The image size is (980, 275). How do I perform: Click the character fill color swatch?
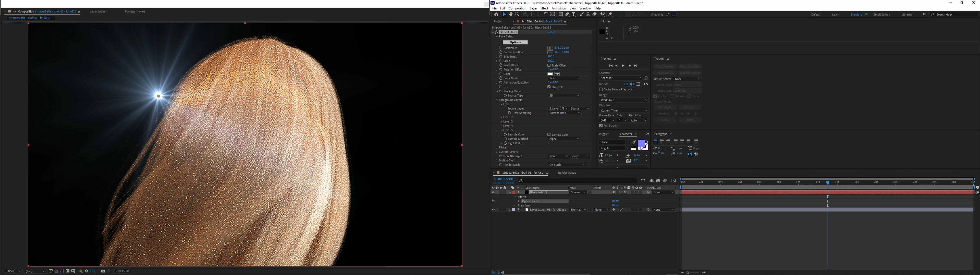coord(641,143)
